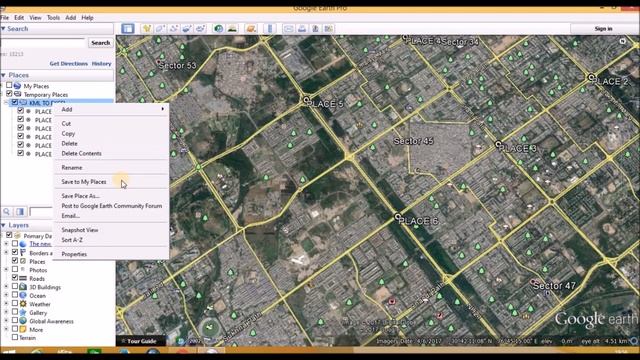Uncheck the Places layer checkbox

(x=15, y=260)
